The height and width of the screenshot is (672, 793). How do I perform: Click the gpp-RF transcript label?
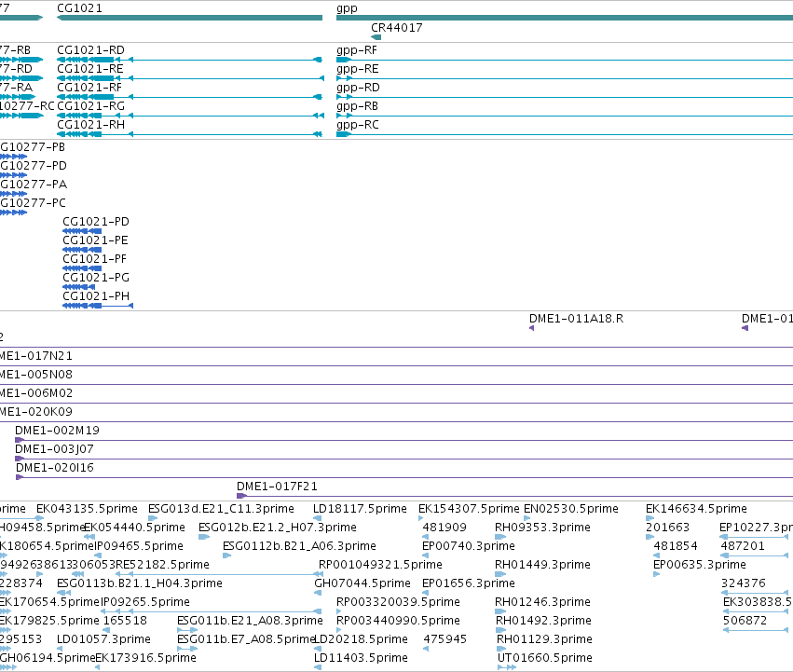[357, 50]
